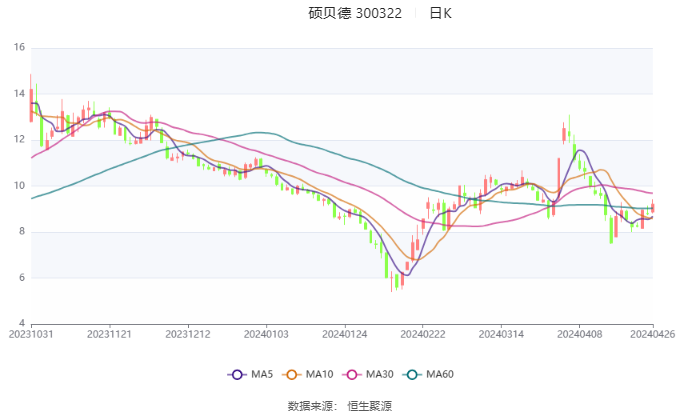Click the 20231212 date axis label
This screenshot has height=413, width=680.
coord(188,334)
